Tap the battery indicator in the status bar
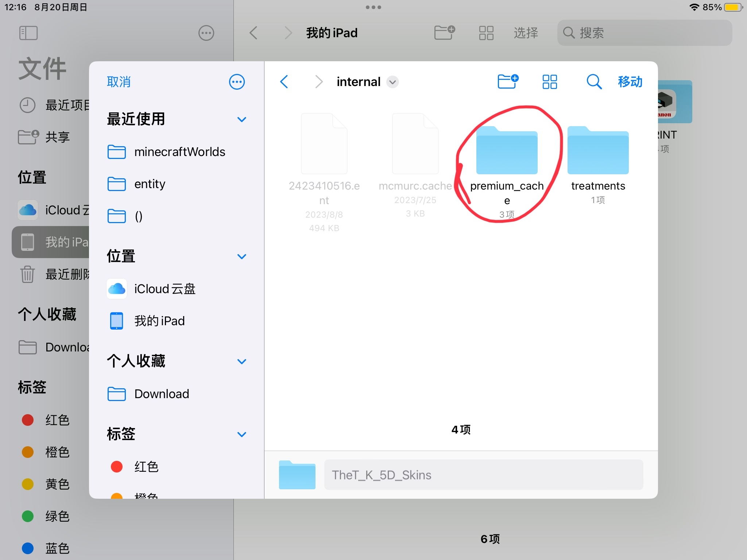This screenshot has width=747, height=560. point(734,7)
